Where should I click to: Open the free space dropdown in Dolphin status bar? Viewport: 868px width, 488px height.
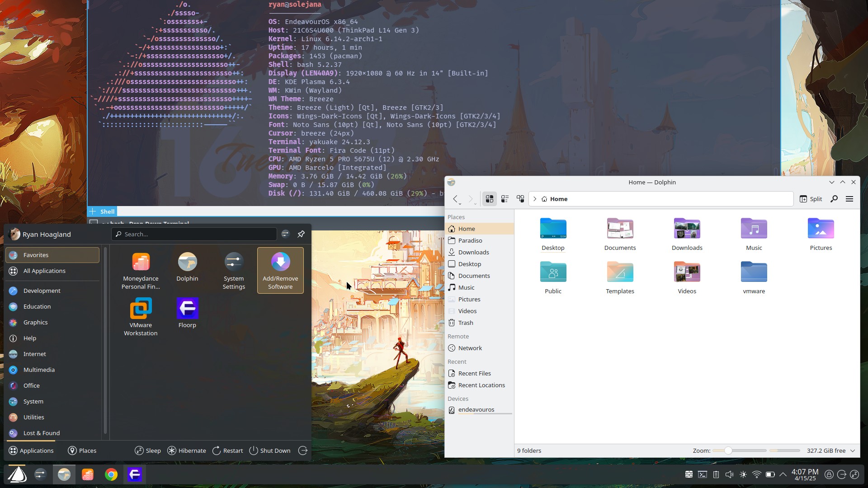pos(853,450)
